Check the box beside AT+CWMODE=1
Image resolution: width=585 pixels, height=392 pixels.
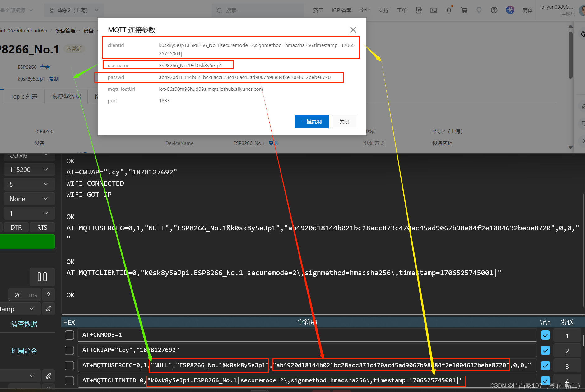[69, 335]
